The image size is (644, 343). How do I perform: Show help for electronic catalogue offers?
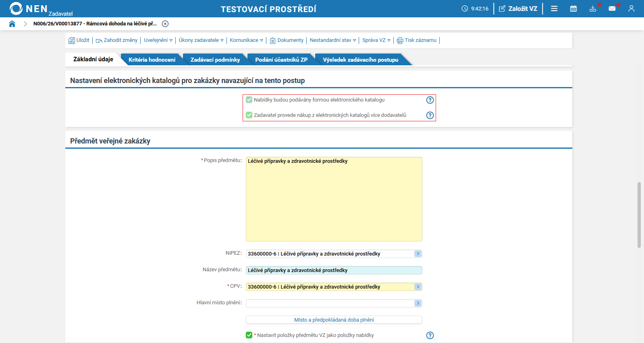click(x=430, y=100)
